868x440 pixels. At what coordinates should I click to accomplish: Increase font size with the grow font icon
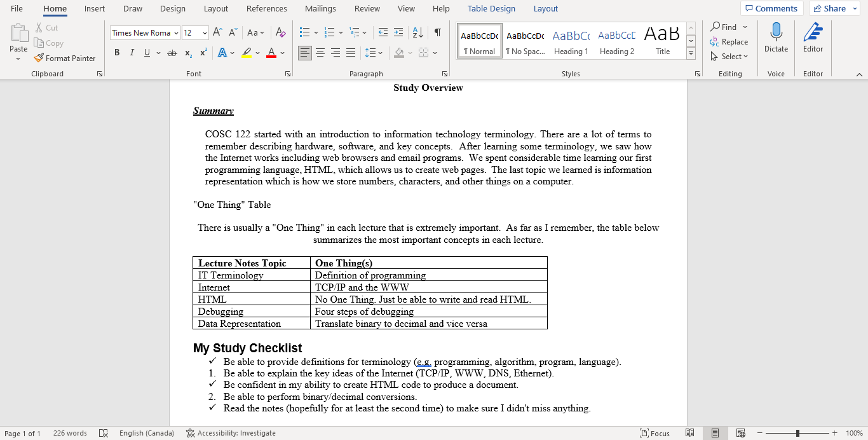217,32
